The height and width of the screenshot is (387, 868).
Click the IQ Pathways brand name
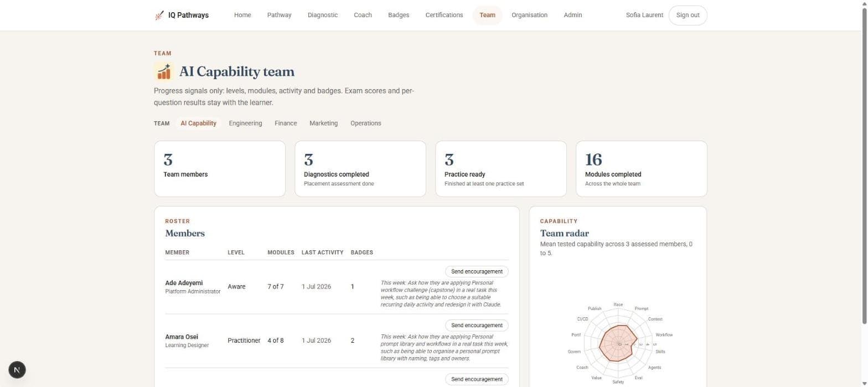(188, 16)
